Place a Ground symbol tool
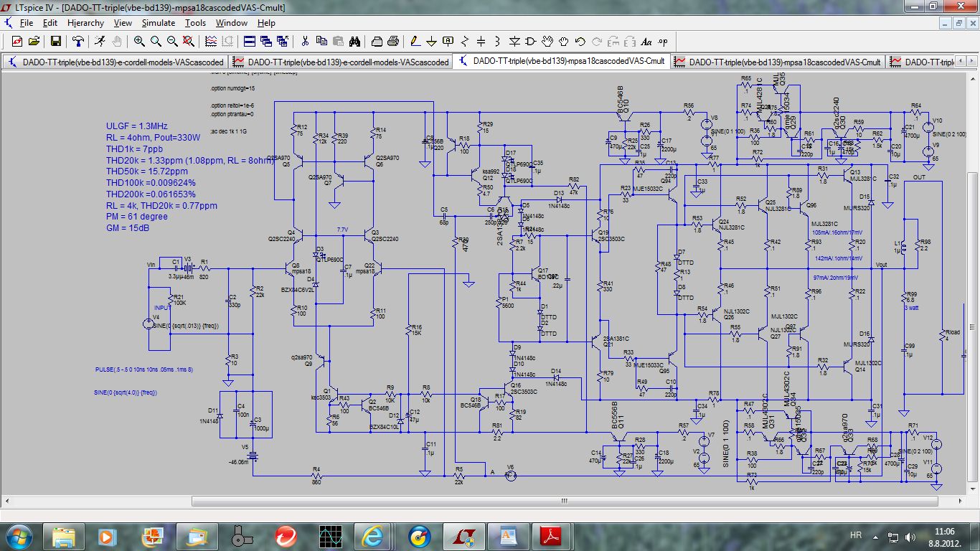 432,41
